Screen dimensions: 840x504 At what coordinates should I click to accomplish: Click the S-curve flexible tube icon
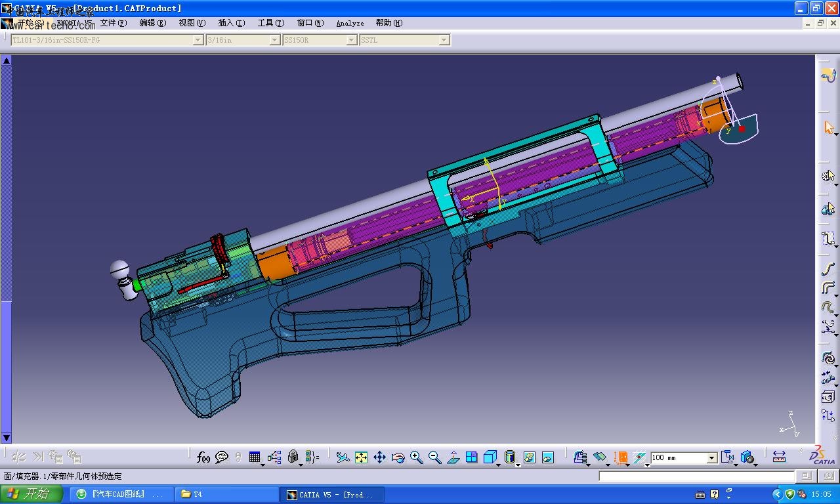(828, 269)
